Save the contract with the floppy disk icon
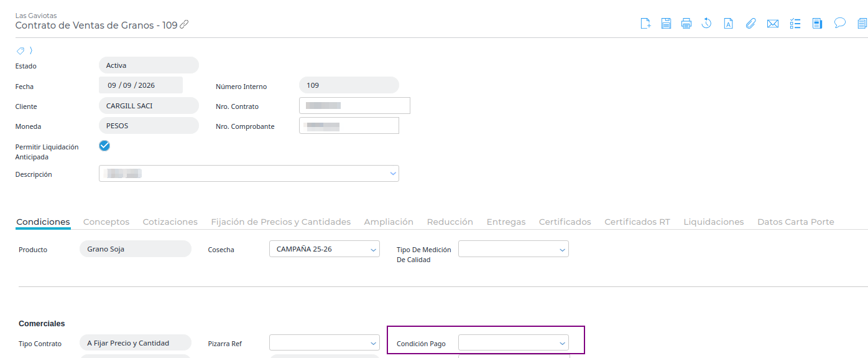The width and height of the screenshot is (868, 358). 666,24
